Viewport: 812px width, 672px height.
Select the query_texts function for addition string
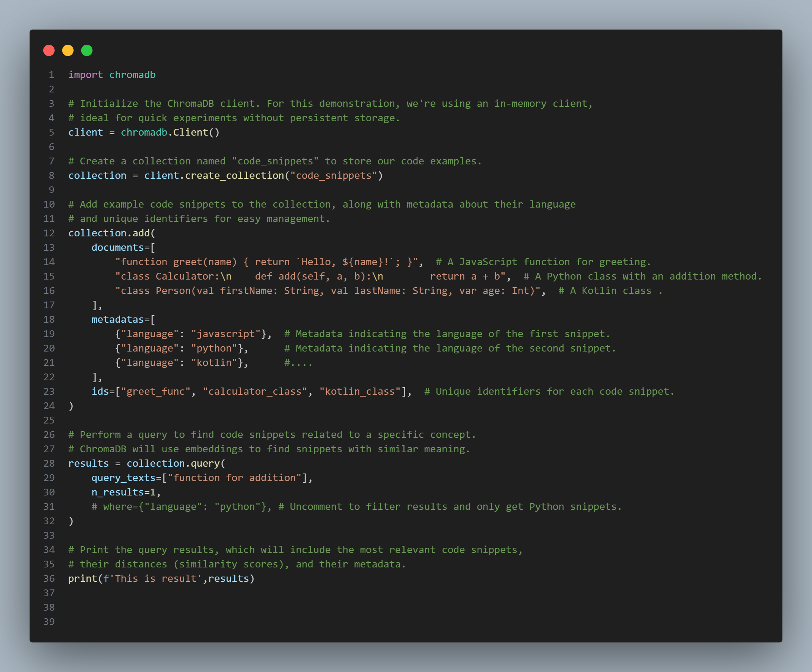[201, 477]
